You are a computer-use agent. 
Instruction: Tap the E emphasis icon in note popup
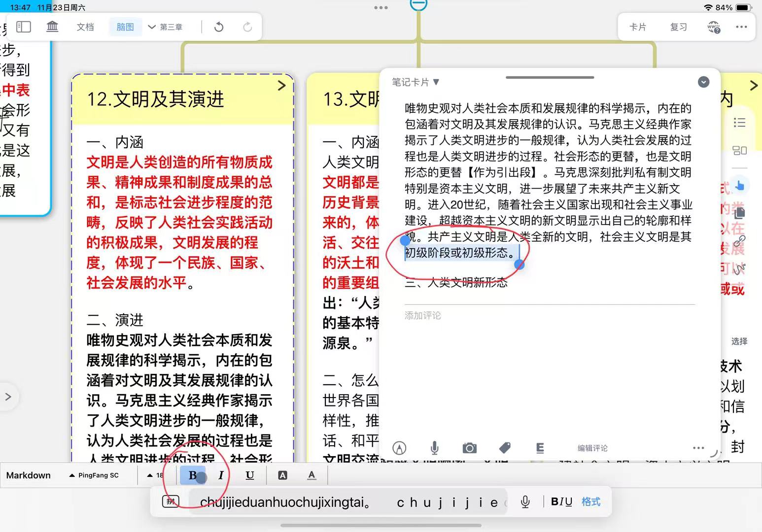(540, 448)
